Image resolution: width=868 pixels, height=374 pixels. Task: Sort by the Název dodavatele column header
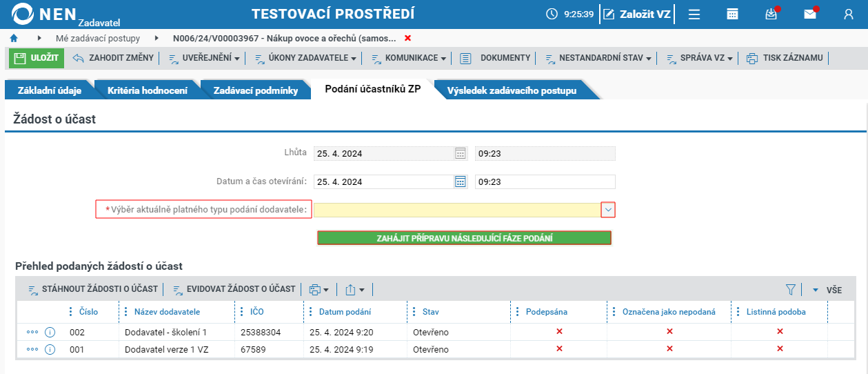[x=167, y=312]
